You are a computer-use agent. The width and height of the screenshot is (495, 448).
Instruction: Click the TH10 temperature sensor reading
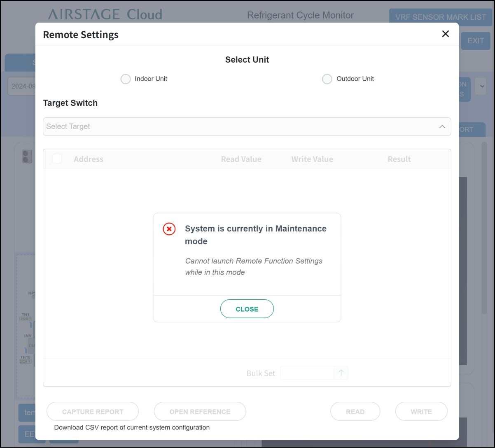26,362
